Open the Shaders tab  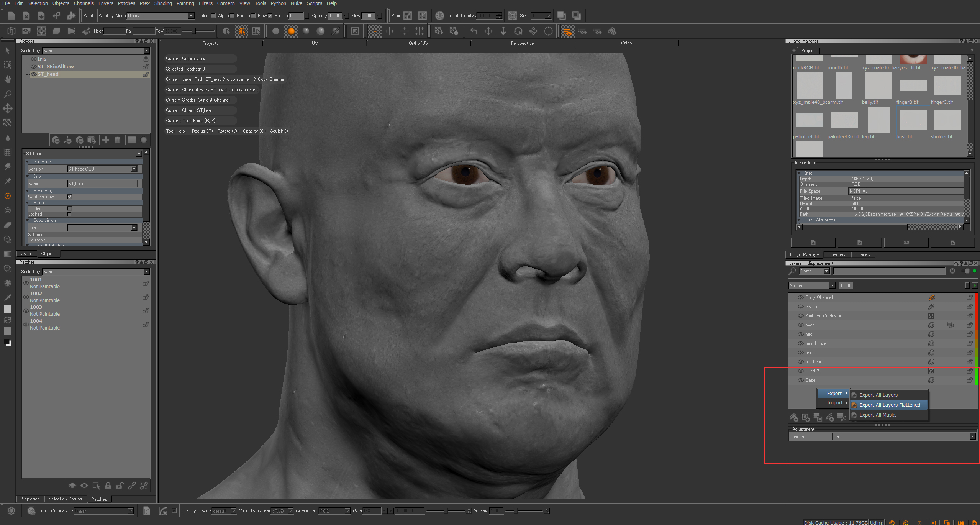click(x=863, y=254)
